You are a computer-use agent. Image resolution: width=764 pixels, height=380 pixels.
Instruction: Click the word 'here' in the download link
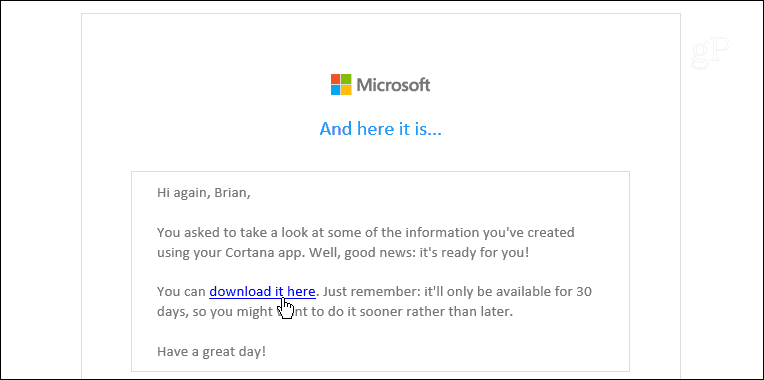click(301, 291)
